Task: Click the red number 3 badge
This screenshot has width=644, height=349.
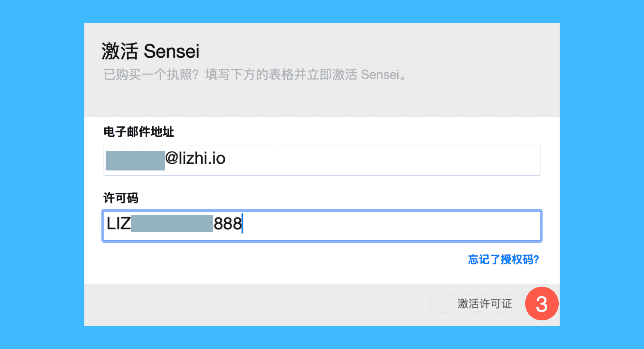Action: click(542, 304)
